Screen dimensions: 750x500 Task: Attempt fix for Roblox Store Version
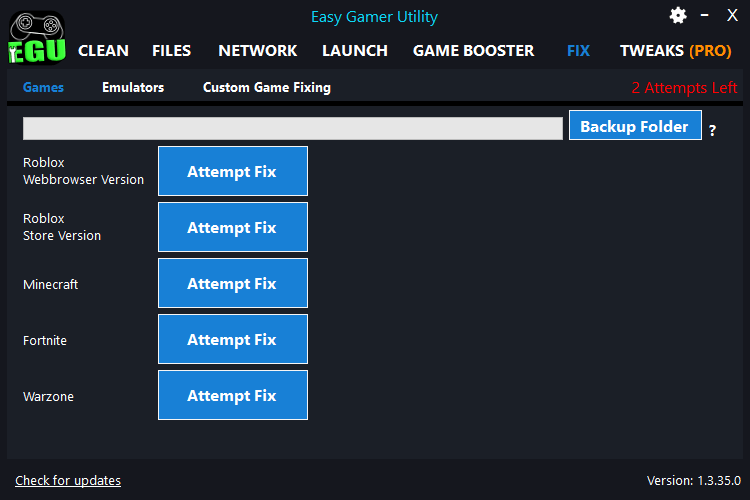(232, 227)
